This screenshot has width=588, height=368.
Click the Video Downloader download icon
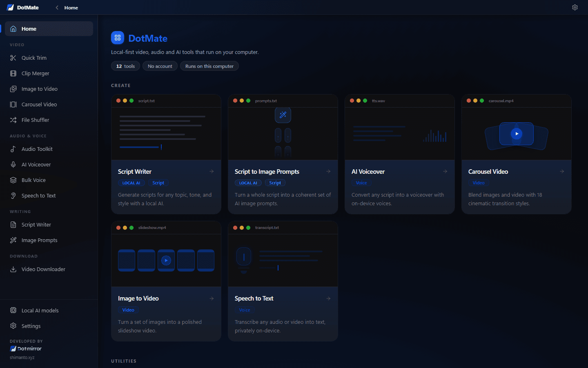pyautogui.click(x=13, y=269)
